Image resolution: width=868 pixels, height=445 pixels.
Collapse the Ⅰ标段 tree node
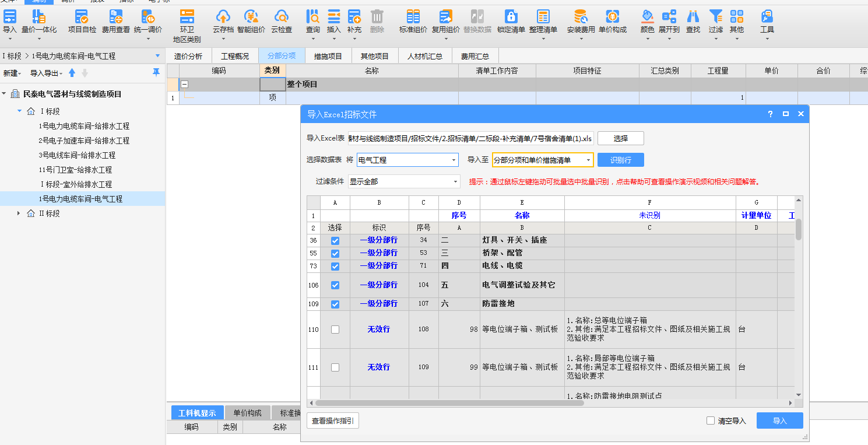20,111
